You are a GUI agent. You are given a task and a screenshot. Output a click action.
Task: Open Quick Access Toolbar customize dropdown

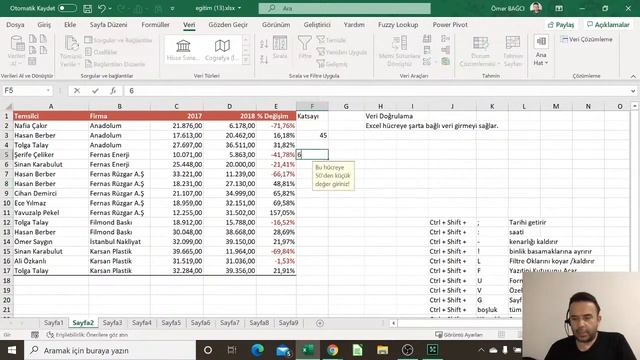[173, 8]
